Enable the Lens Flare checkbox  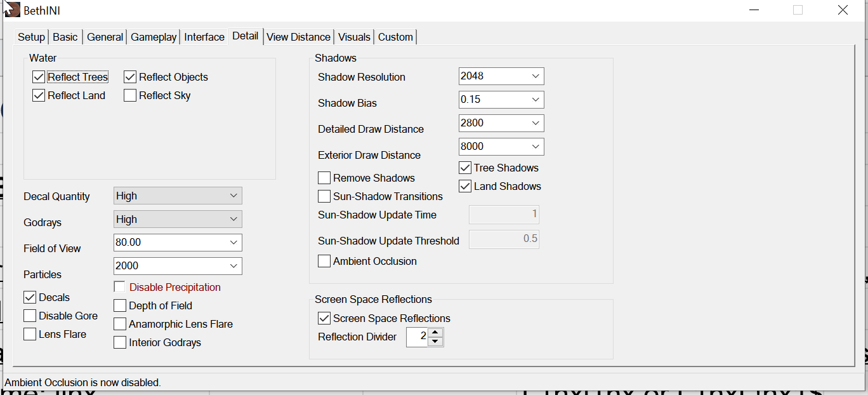(x=30, y=334)
